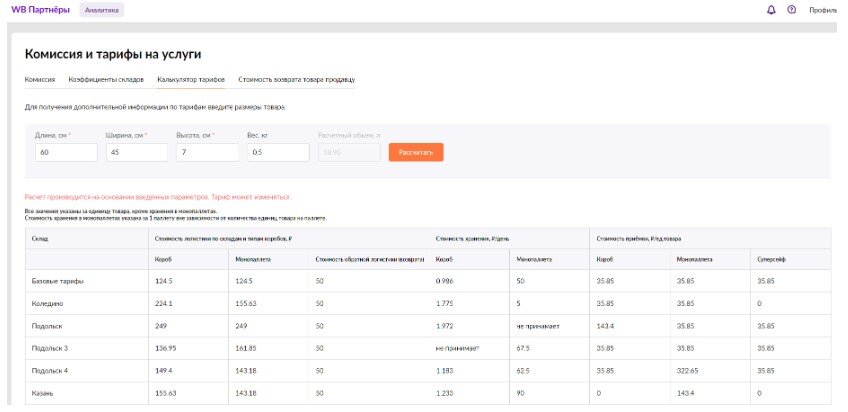Click Казань storage value 1.233
This screenshot has height=412, width=848.
[x=445, y=394]
